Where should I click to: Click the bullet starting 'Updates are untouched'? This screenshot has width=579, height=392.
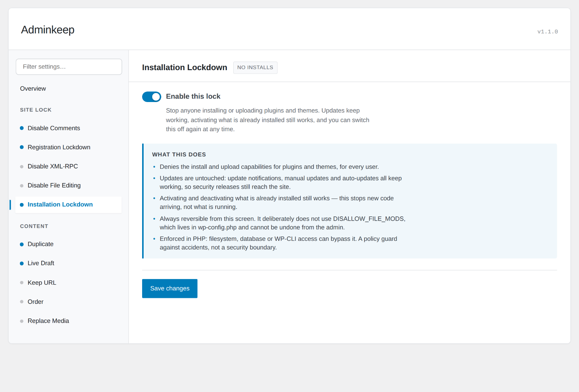click(x=281, y=183)
